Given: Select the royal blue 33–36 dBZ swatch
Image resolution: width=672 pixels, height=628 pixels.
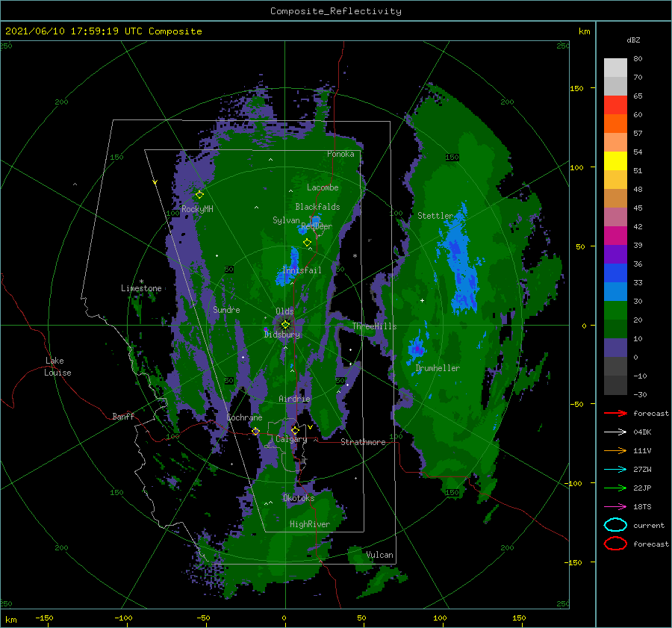Looking at the screenshot, I should tap(615, 273).
